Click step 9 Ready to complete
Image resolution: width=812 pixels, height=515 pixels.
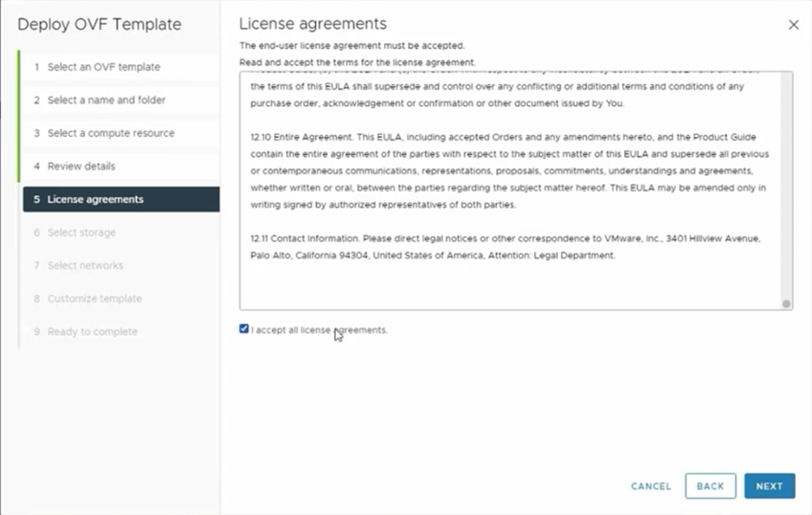(92, 331)
